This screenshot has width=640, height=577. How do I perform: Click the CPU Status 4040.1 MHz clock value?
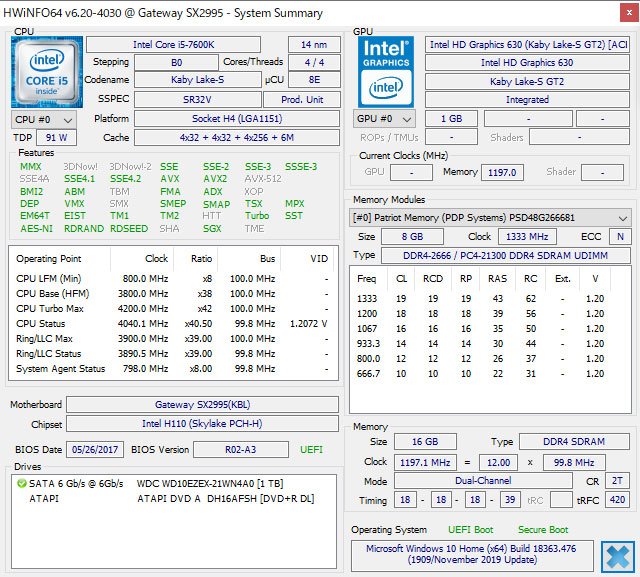pos(143,324)
